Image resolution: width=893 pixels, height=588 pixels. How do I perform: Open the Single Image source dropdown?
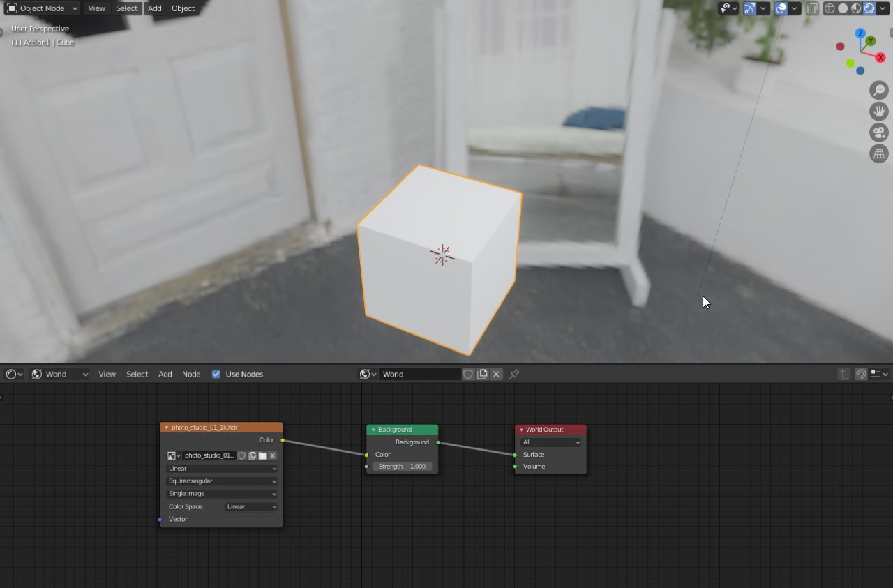click(222, 494)
